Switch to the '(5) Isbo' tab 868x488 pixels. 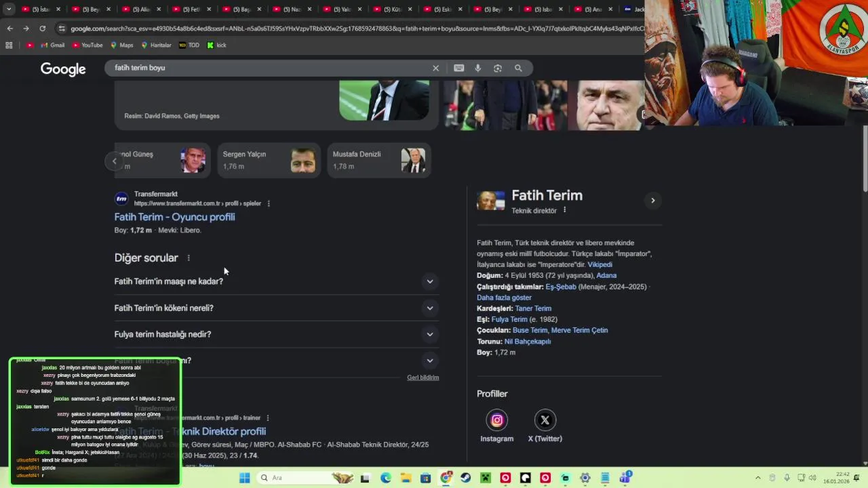pyautogui.click(x=542, y=9)
